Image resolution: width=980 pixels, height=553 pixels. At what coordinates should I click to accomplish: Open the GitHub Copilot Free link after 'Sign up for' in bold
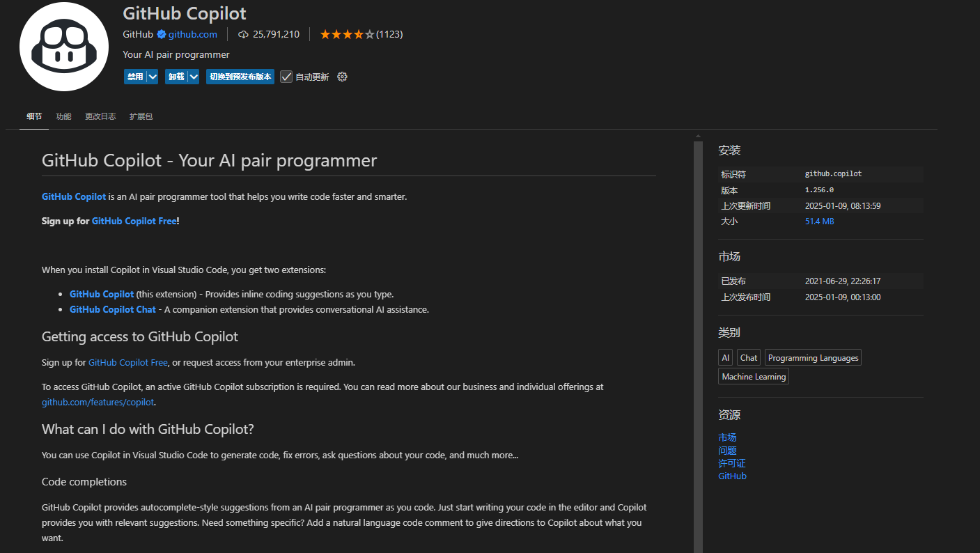click(x=134, y=221)
